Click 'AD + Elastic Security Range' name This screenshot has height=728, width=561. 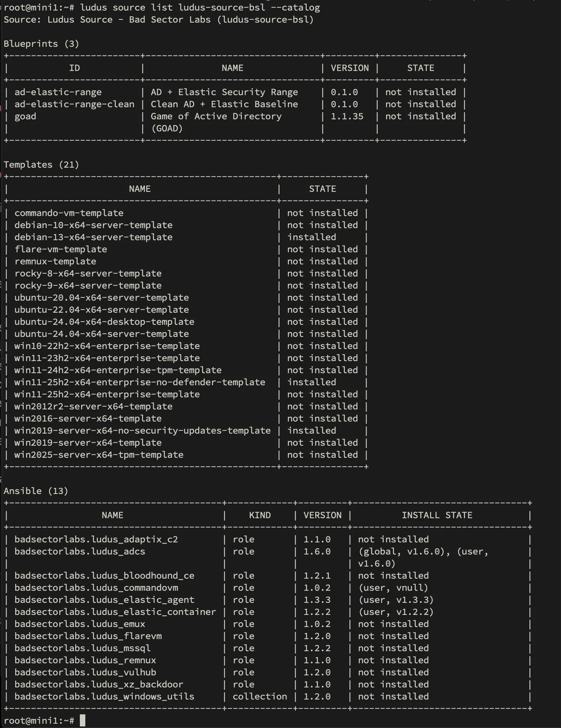(224, 92)
